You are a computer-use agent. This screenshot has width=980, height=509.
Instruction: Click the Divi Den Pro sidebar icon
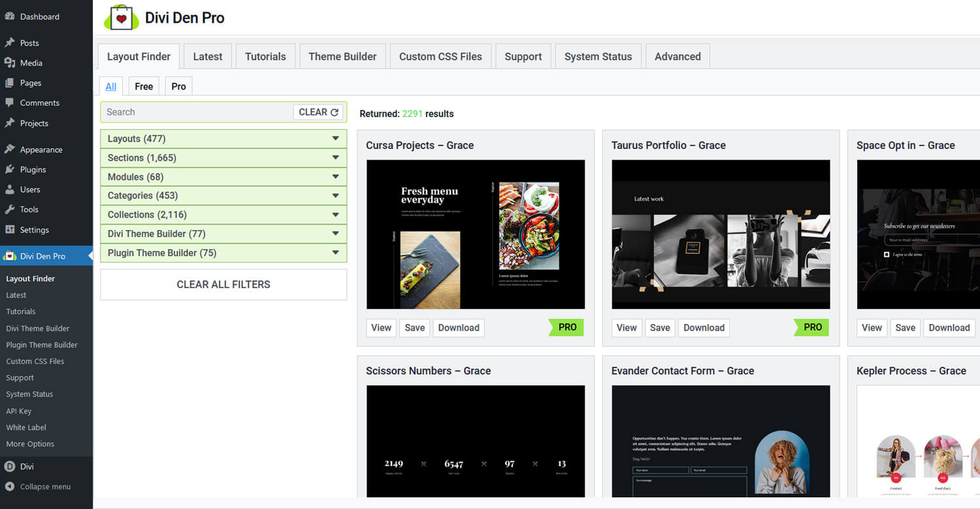[x=10, y=256]
